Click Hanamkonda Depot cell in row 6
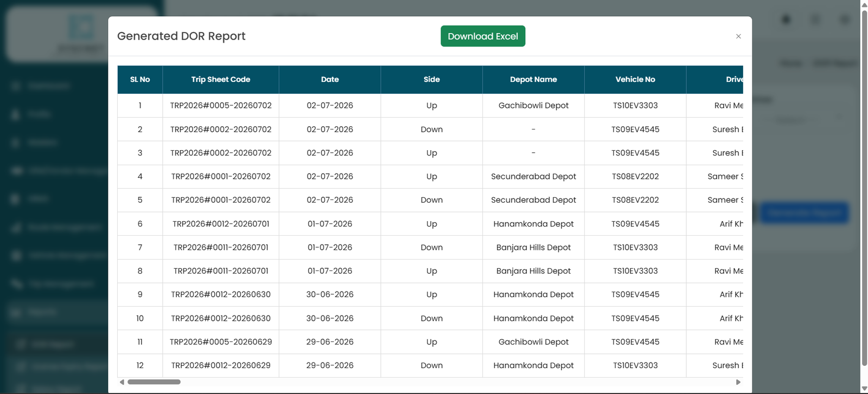Viewport: 868px width, 394px height. (533, 224)
